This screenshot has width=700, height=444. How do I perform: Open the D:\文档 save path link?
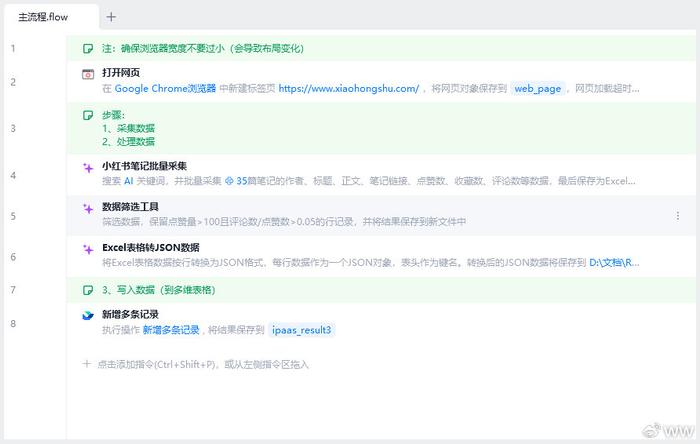pos(614,262)
